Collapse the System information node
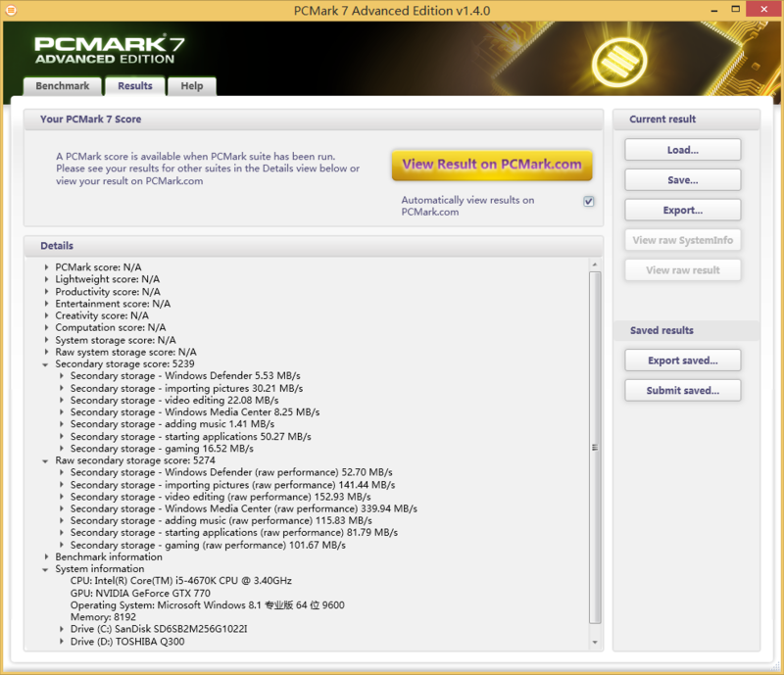 [x=45, y=569]
